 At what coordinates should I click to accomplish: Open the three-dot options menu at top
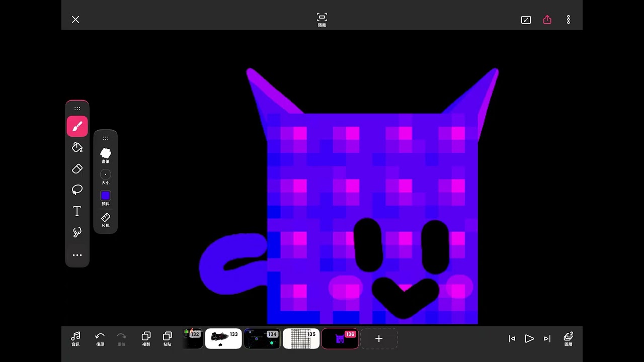coord(569,20)
